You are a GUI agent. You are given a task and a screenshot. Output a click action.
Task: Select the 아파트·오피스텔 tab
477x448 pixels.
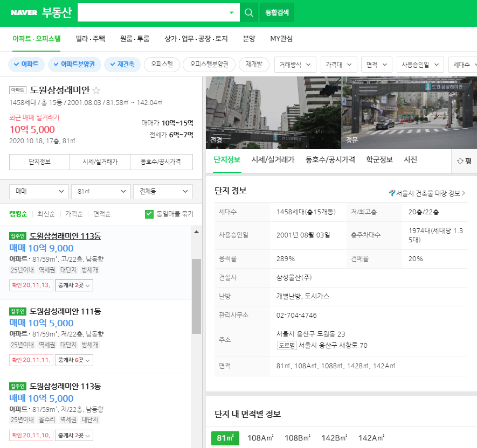[37, 39]
